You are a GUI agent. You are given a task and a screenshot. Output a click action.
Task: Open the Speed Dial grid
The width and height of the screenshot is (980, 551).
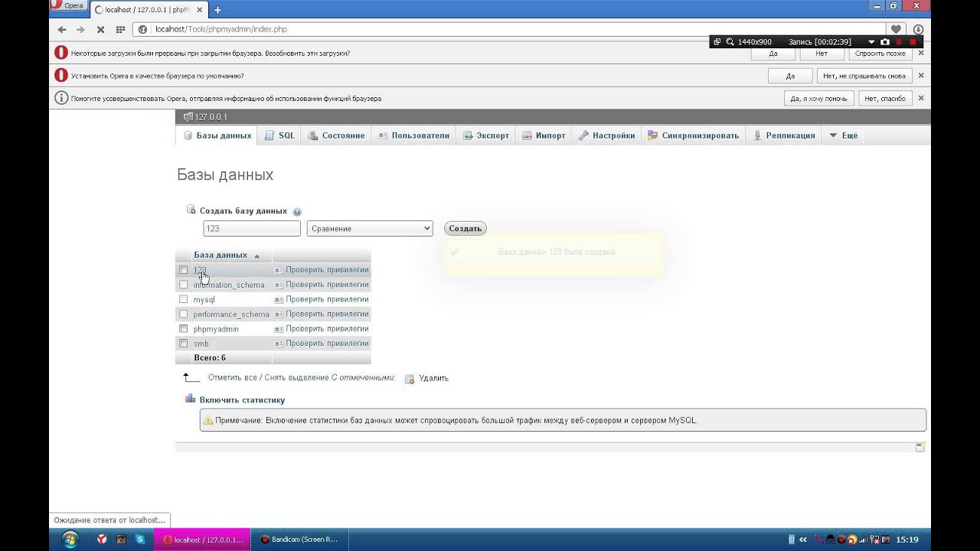tap(120, 29)
